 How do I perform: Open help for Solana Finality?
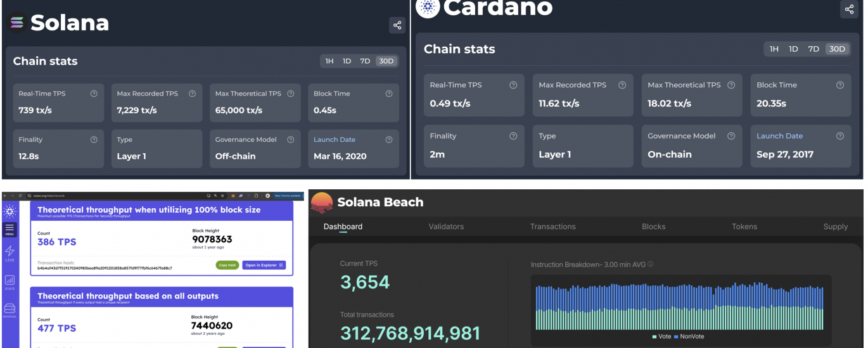point(94,140)
